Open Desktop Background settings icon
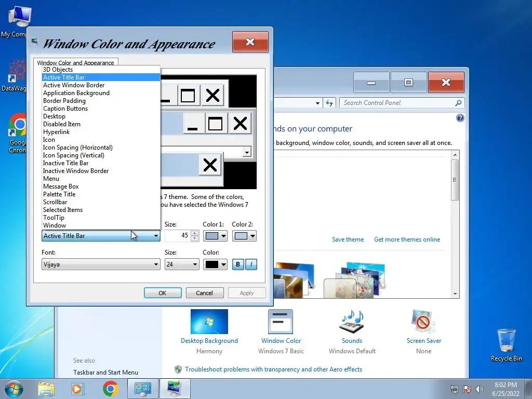 coord(209,321)
